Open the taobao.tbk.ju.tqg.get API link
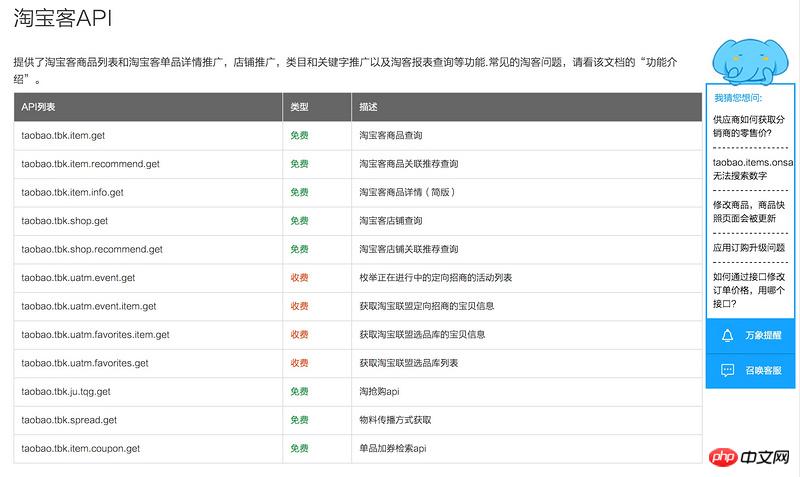The image size is (800, 477). (66, 392)
